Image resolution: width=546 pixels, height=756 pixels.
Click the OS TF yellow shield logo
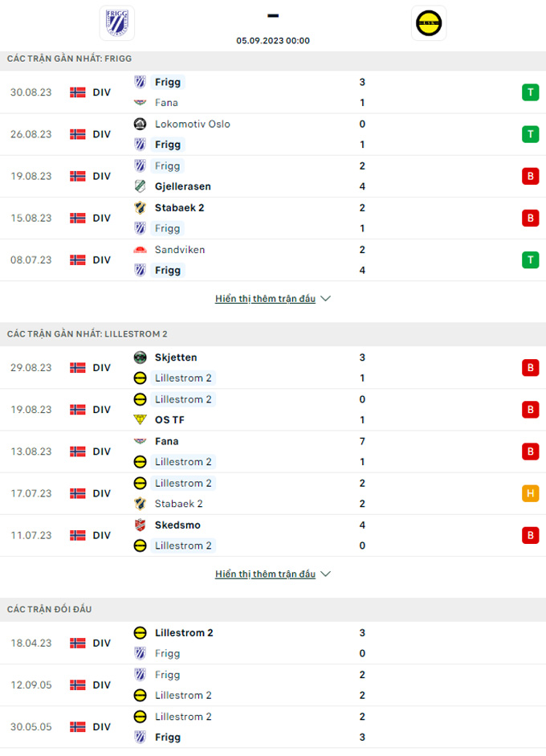(139, 419)
